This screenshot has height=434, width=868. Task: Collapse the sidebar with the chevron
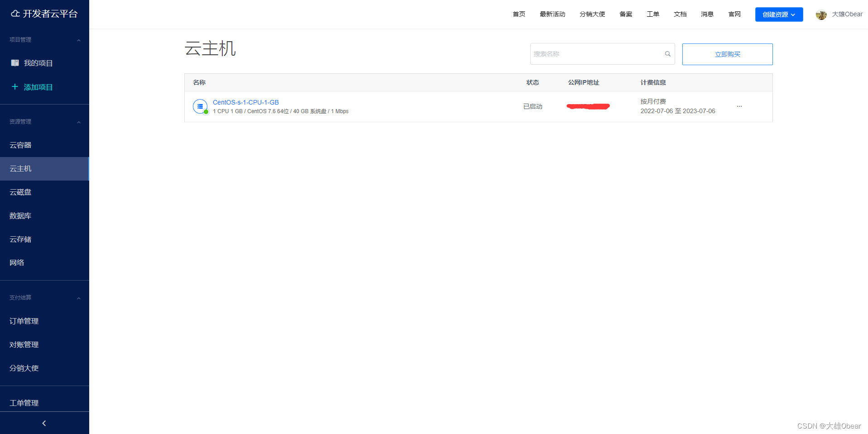(44, 423)
